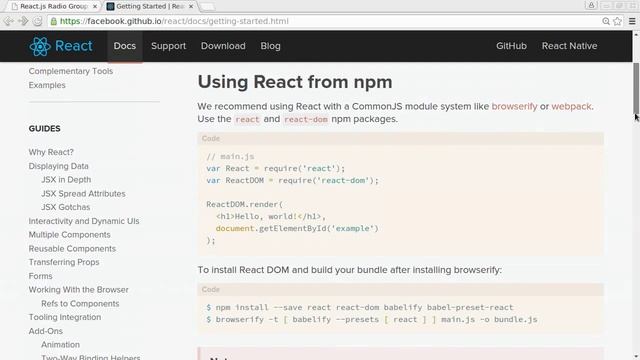
Task: Click the 'npm install --save react' command line
Action: [360, 308]
